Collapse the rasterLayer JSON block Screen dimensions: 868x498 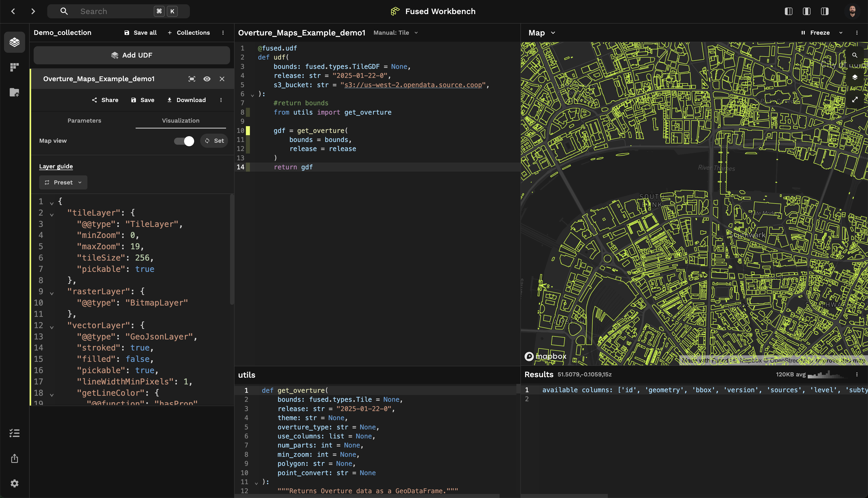coord(52,293)
